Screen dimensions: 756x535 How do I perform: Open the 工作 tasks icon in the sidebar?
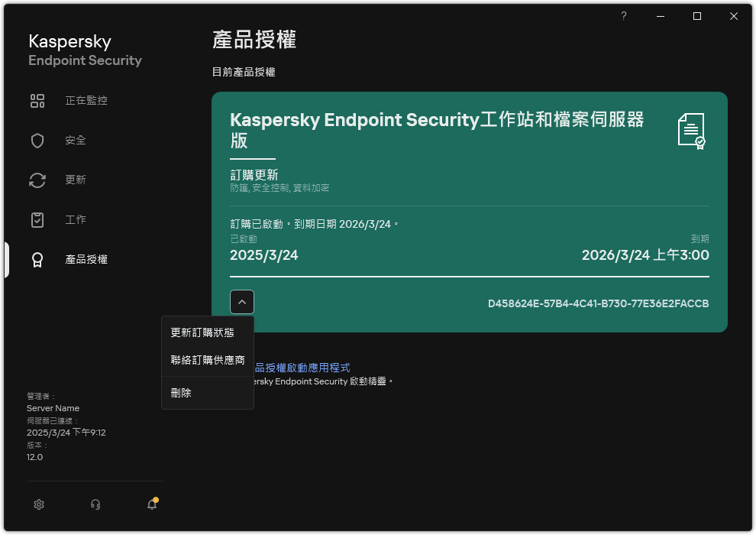tap(37, 219)
